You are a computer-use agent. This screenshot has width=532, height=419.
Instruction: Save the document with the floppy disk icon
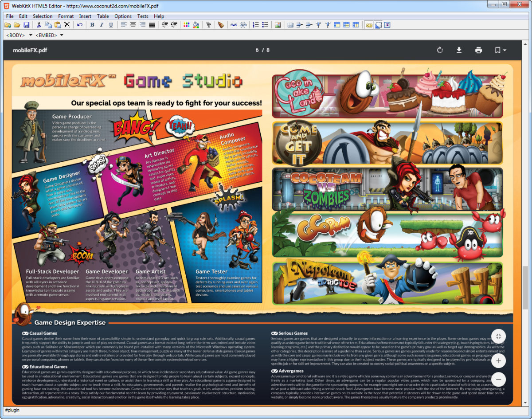27,25
